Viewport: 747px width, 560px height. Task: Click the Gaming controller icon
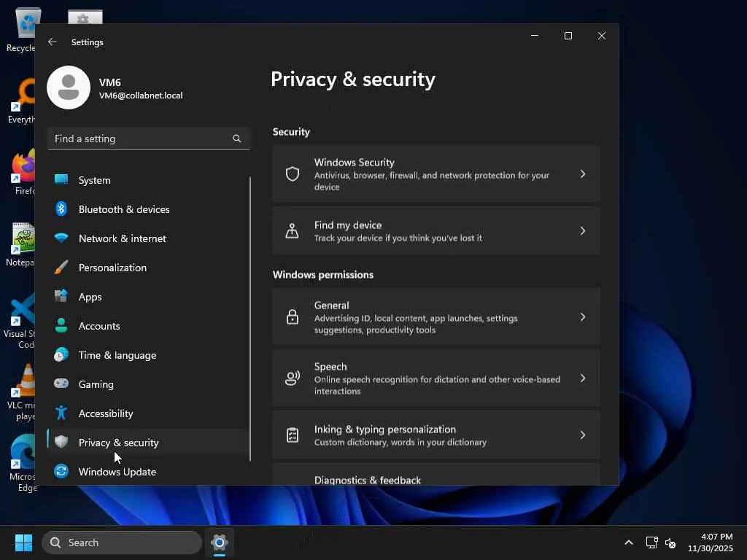tap(61, 384)
